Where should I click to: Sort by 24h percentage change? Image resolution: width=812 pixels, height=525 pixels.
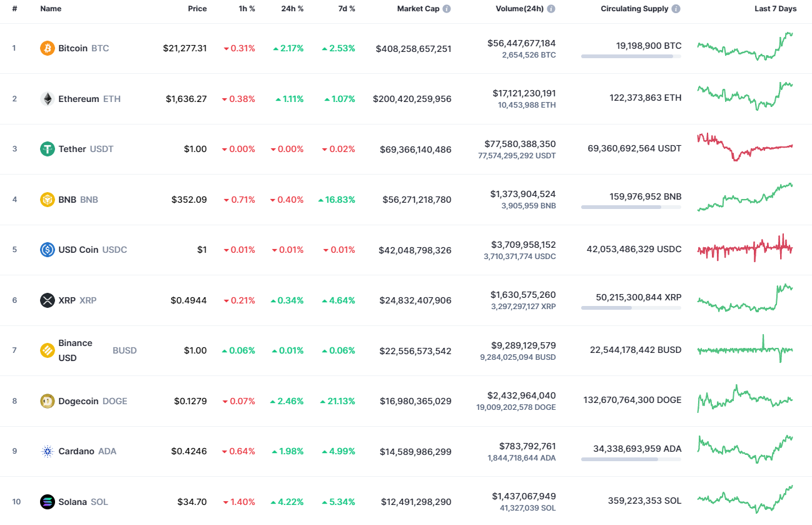click(x=292, y=9)
